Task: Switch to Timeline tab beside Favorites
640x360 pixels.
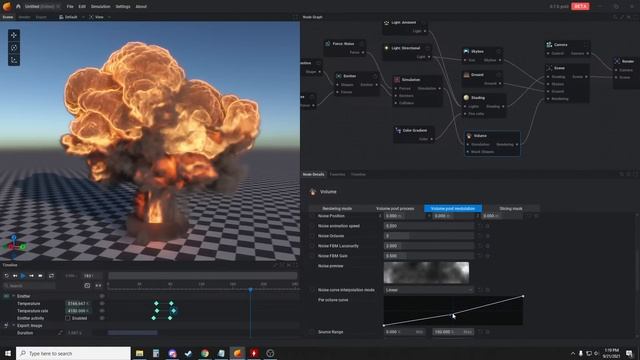Action: pos(358,174)
